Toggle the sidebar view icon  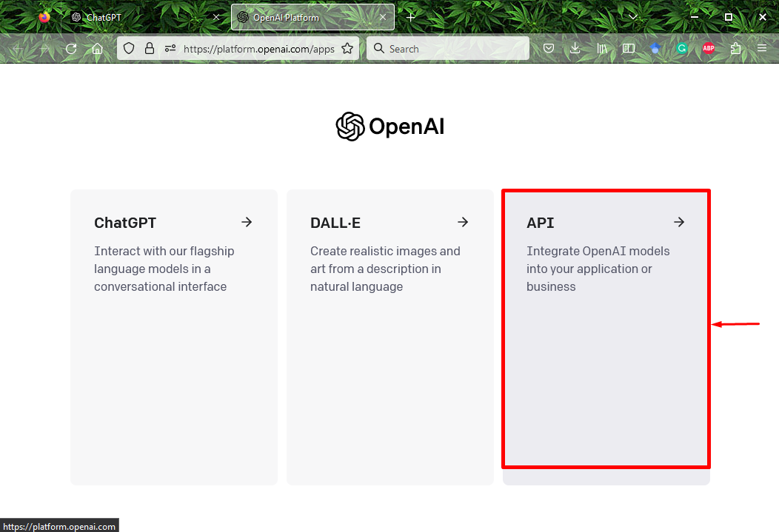pyautogui.click(x=629, y=49)
